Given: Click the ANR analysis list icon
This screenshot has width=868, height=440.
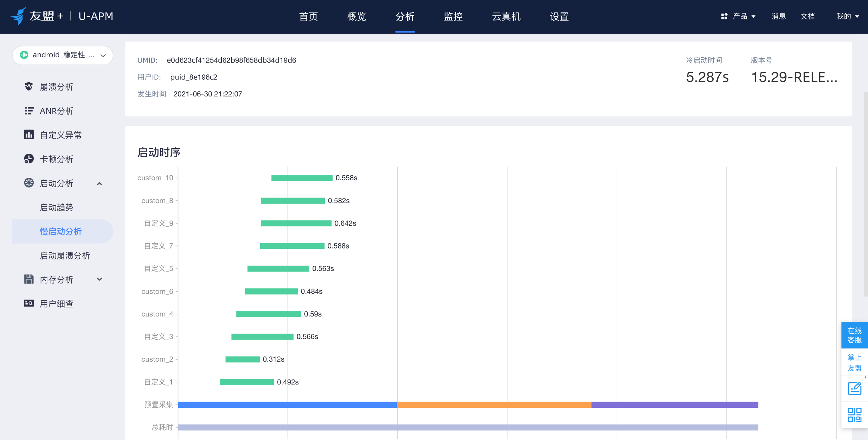Looking at the screenshot, I should tap(29, 111).
